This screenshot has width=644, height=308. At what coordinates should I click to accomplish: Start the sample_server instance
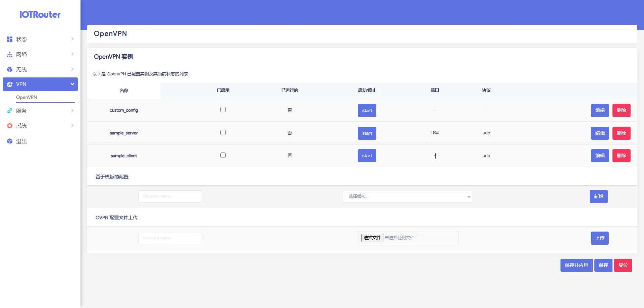[367, 133]
